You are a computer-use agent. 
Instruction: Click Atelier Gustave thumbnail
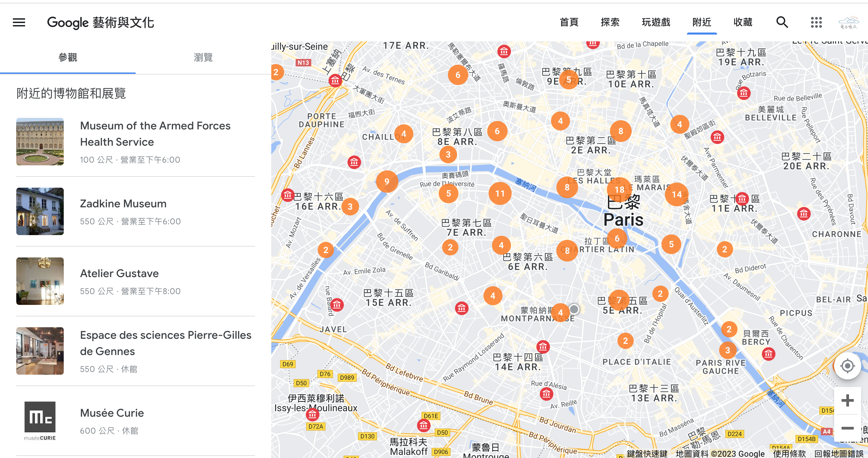click(40, 281)
